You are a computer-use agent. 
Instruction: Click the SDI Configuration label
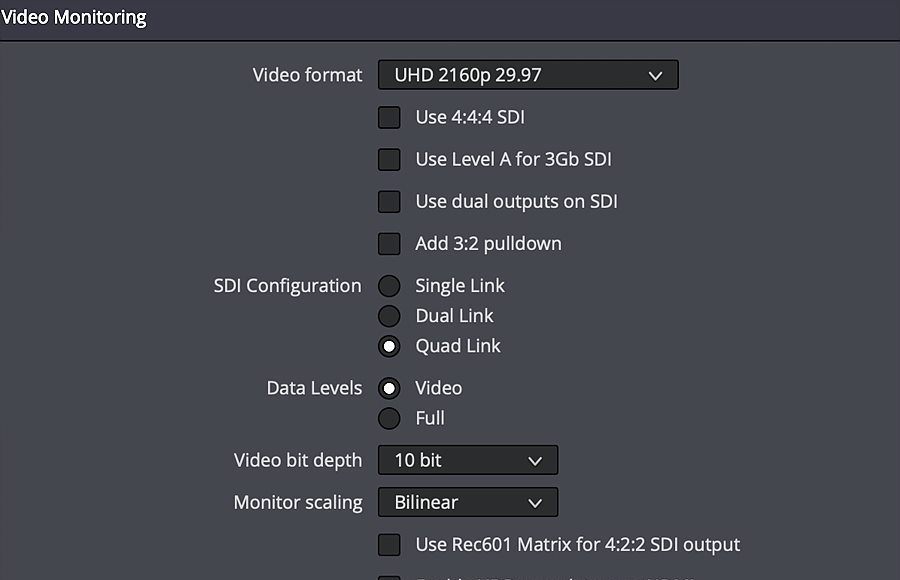(288, 285)
